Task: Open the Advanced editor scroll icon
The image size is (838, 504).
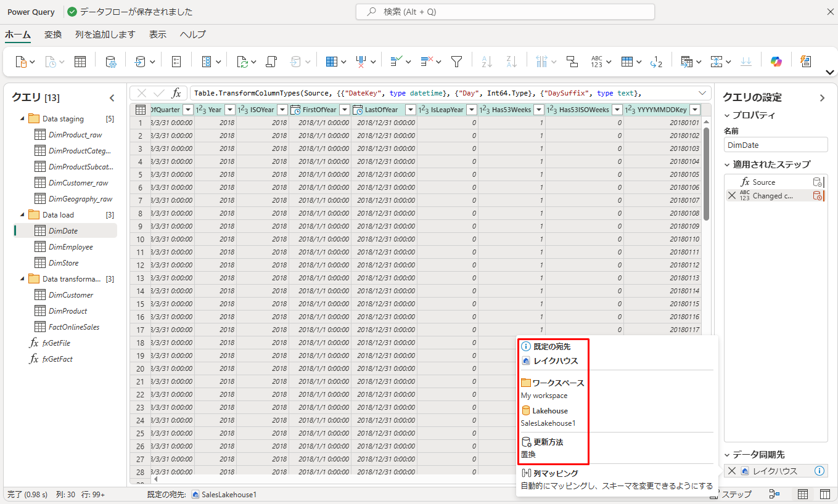Action: click(x=271, y=62)
